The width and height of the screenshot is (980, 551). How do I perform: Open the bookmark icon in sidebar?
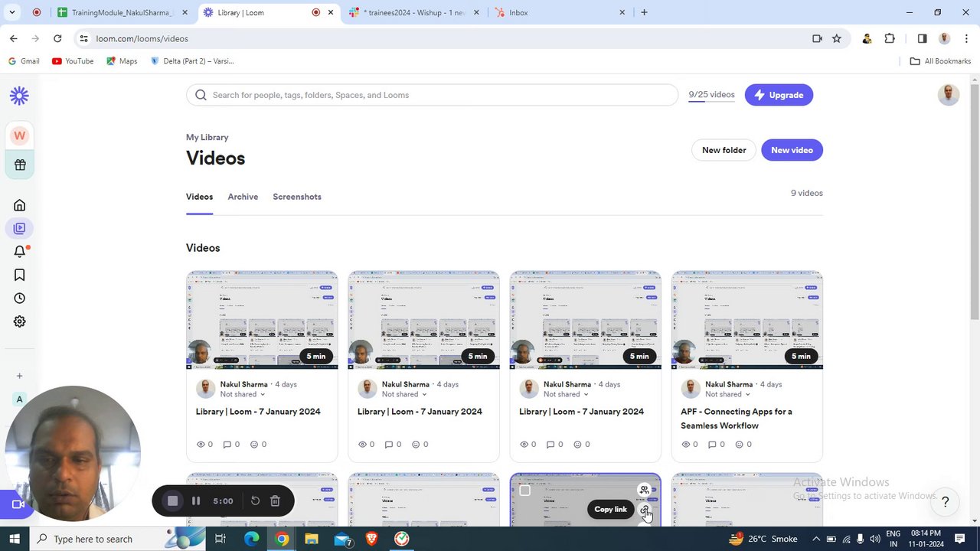tap(19, 275)
